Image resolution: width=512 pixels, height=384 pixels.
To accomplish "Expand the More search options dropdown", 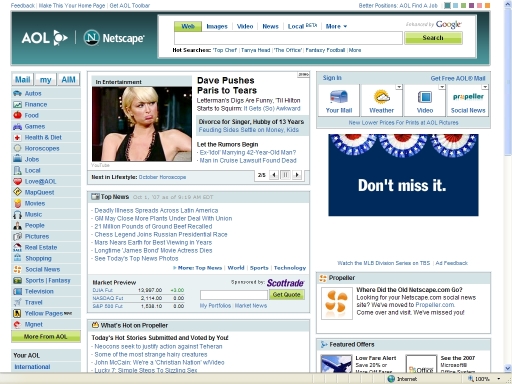I will (x=336, y=26).
